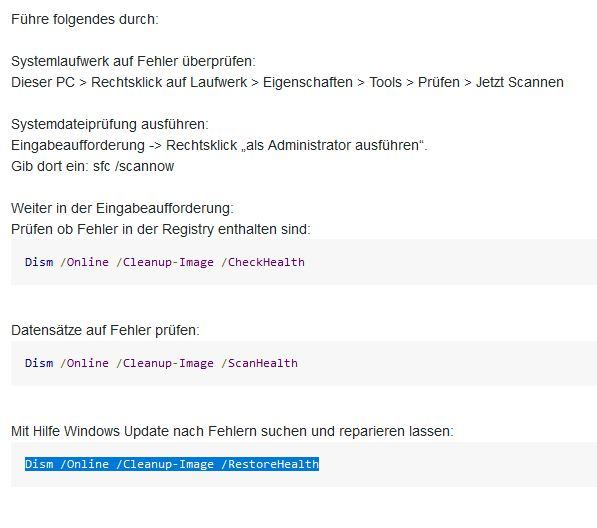This screenshot has width=597, height=528.
Task: Click the word 'Prüfen' in the path
Action: click(439, 83)
